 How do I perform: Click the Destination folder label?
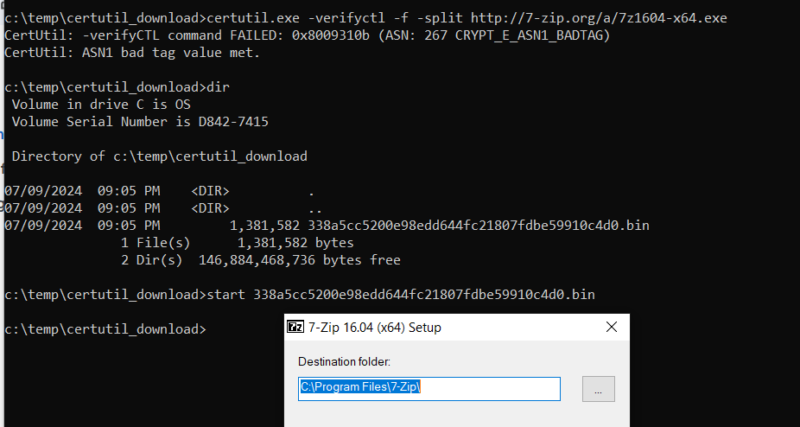tap(344, 362)
